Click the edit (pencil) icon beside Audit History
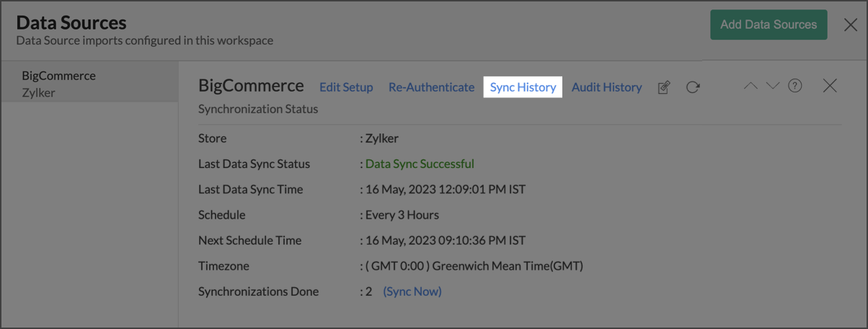868x329 pixels. 664,87
